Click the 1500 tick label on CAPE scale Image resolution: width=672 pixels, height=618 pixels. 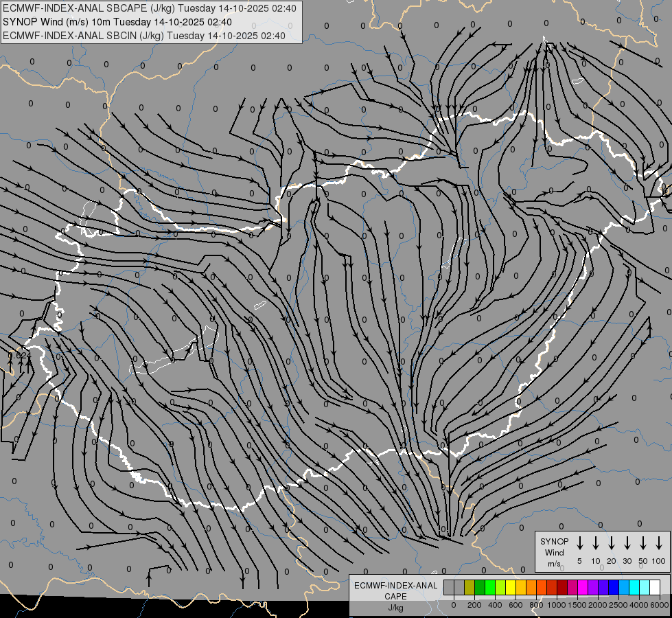click(x=577, y=605)
